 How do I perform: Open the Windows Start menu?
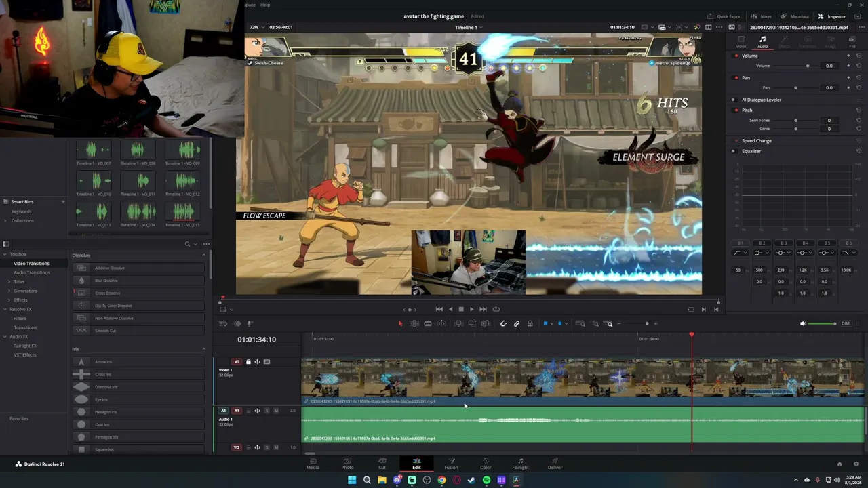(352, 480)
